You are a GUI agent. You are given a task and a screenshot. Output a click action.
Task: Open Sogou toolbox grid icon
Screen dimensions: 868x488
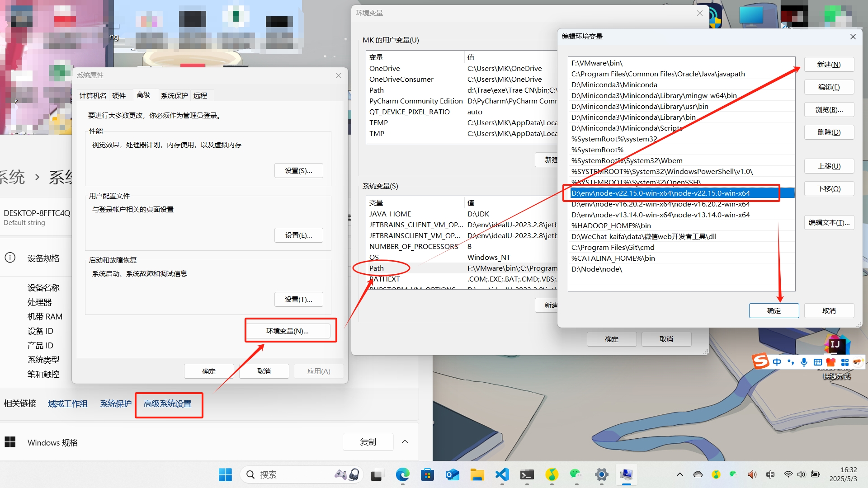(x=844, y=362)
